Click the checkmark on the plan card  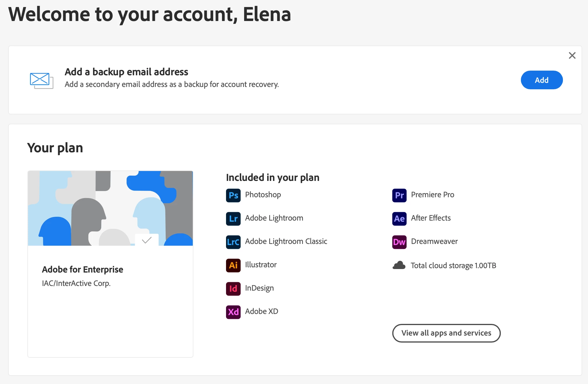tap(147, 240)
